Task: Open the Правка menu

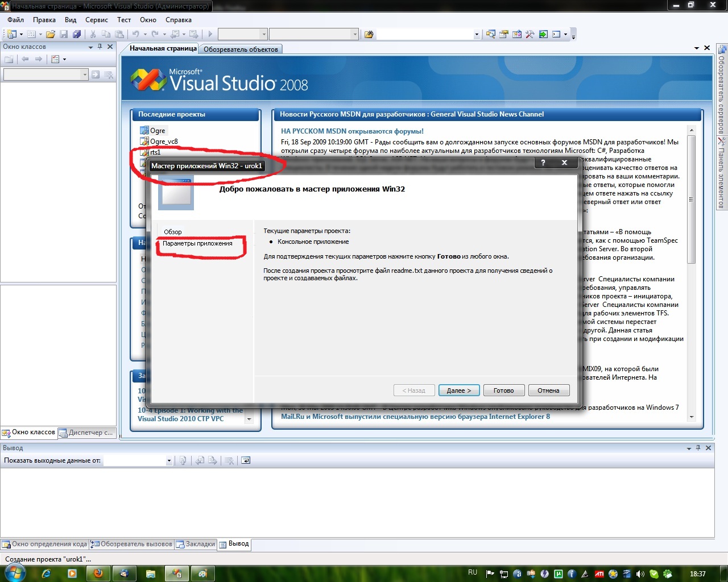Action: 44,19
